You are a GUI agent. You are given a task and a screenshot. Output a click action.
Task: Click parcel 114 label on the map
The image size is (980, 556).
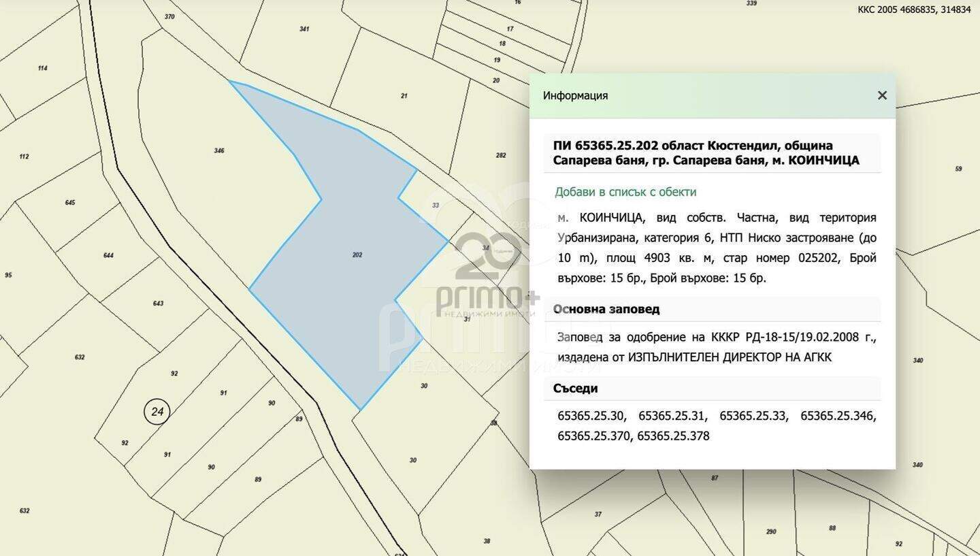[43, 68]
